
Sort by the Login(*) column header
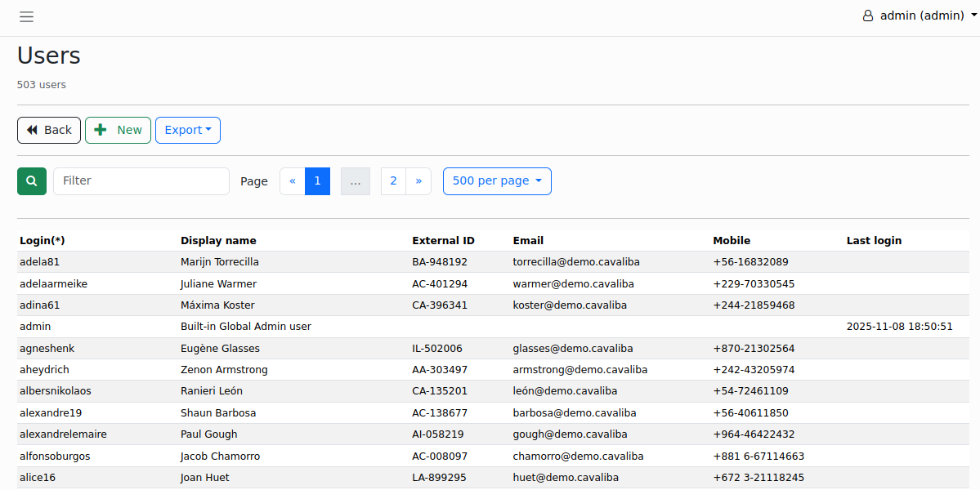pyautogui.click(x=43, y=240)
